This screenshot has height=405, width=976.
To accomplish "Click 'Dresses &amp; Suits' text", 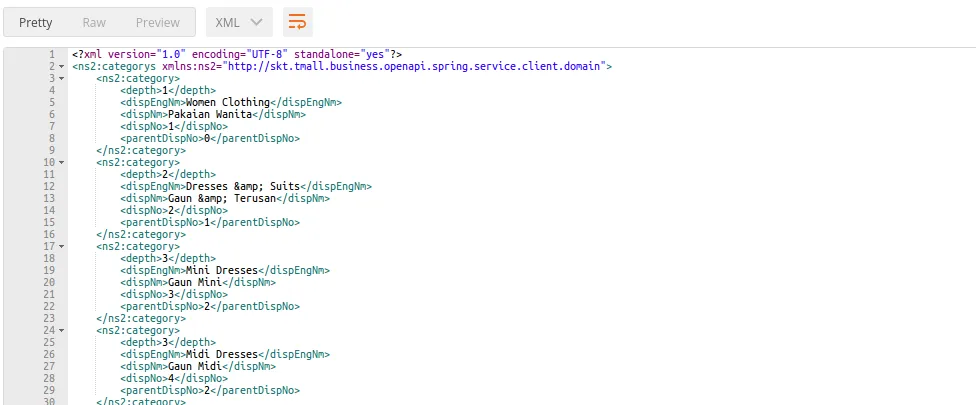I will coord(243,186).
